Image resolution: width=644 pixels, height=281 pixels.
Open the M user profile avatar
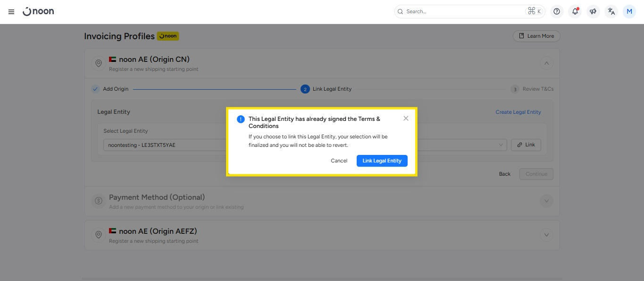[x=629, y=12]
